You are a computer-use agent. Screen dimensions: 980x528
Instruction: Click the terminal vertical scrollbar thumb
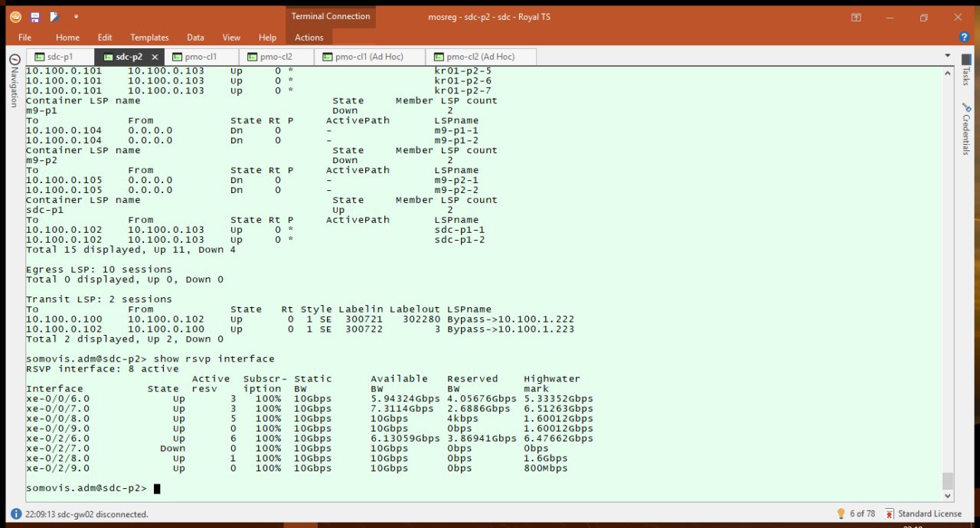click(x=948, y=480)
